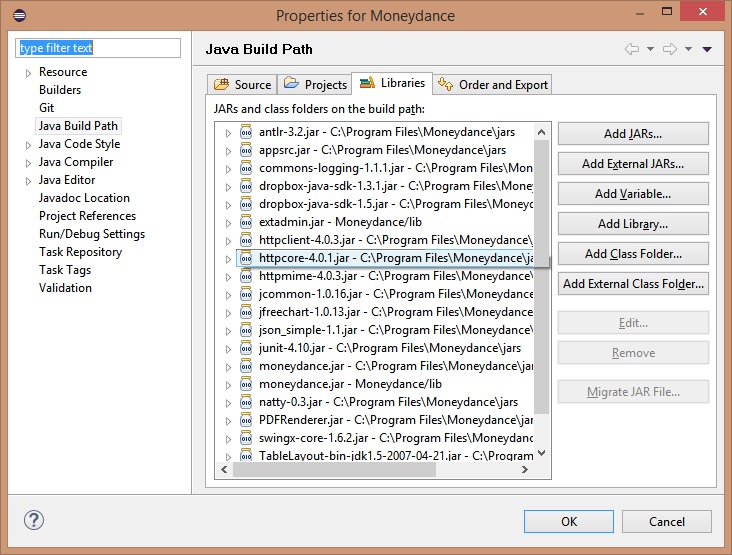Click the jar icon for httpcore-4.0.1.jar

pos(246,258)
